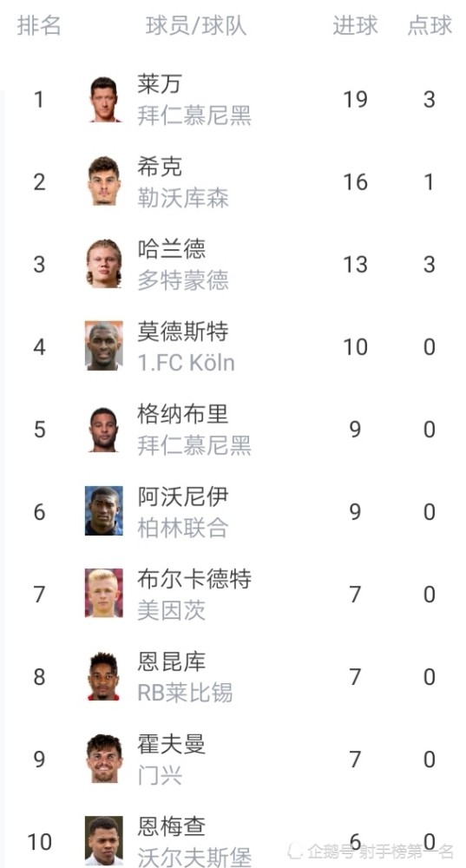The width and height of the screenshot is (466, 868).
Task: Open 希克 player avatar photo
Action: click(x=104, y=181)
